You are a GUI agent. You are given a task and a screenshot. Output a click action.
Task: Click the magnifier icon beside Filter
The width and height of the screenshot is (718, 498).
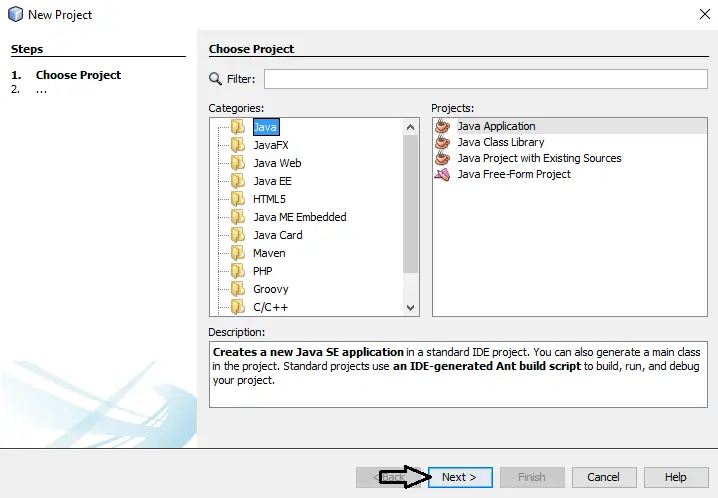[215, 79]
